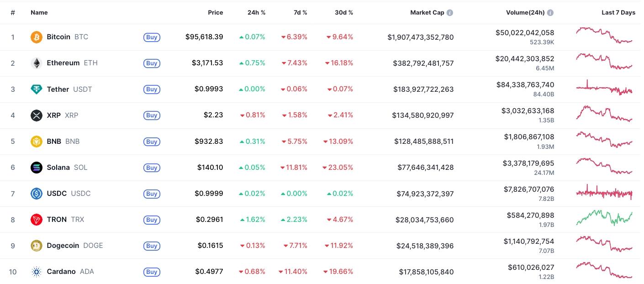Viewport: 644px width, 284px height.
Task: Select the Ethereum coin icon
Action: point(37,63)
